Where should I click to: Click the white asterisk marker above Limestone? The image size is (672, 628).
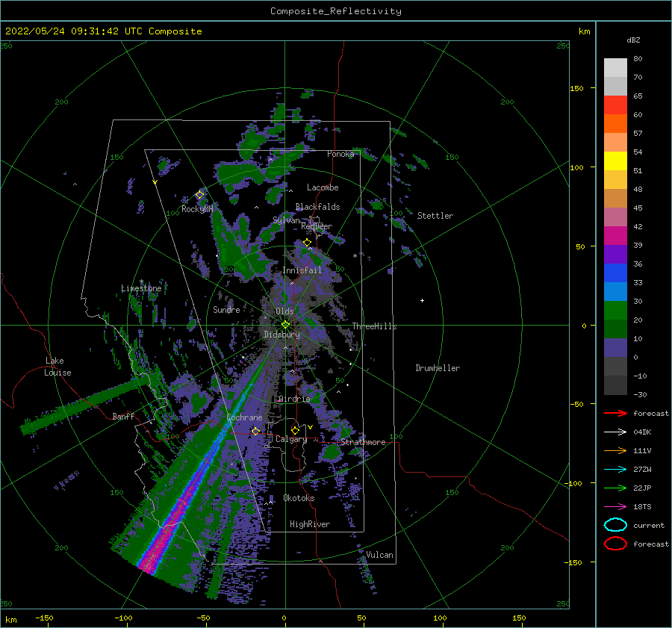(141, 282)
